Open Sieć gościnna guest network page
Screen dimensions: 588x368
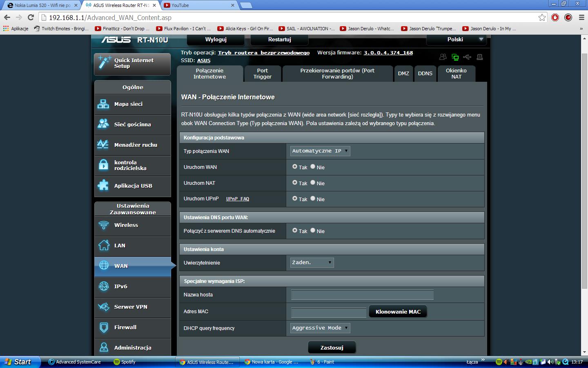tap(132, 125)
